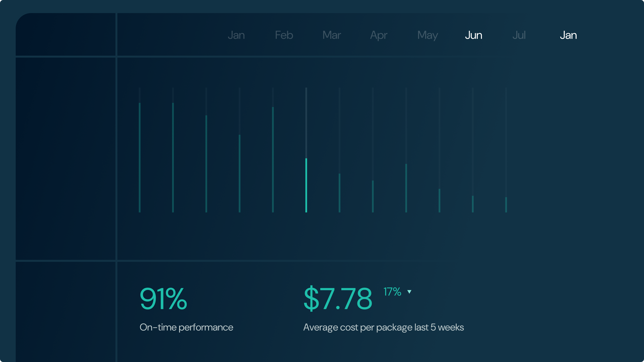Viewport: 644px width, 362px height.
Task: Select the tall bar just before the highlighted bar
Action: pos(273,159)
